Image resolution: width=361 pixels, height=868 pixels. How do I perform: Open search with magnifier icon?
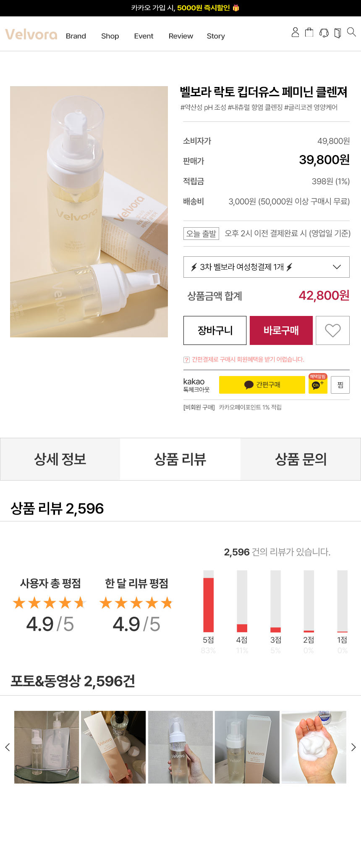pyautogui.click(x=351, y=32)
